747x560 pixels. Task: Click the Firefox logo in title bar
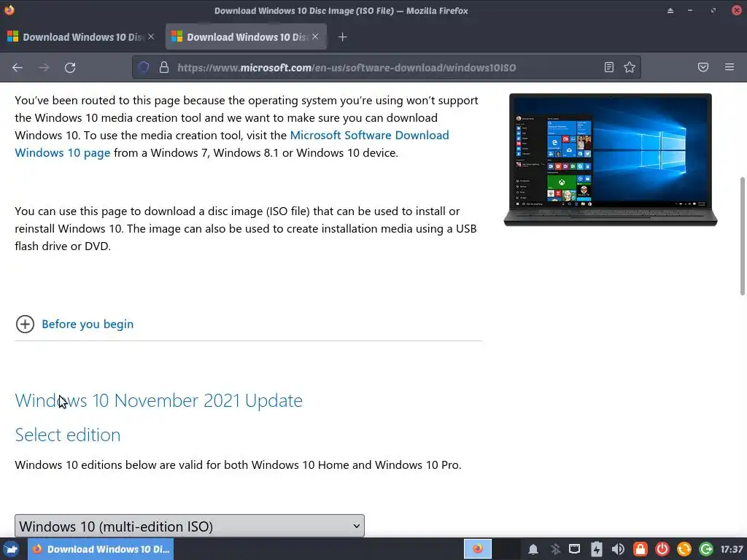tap(9, 9)
